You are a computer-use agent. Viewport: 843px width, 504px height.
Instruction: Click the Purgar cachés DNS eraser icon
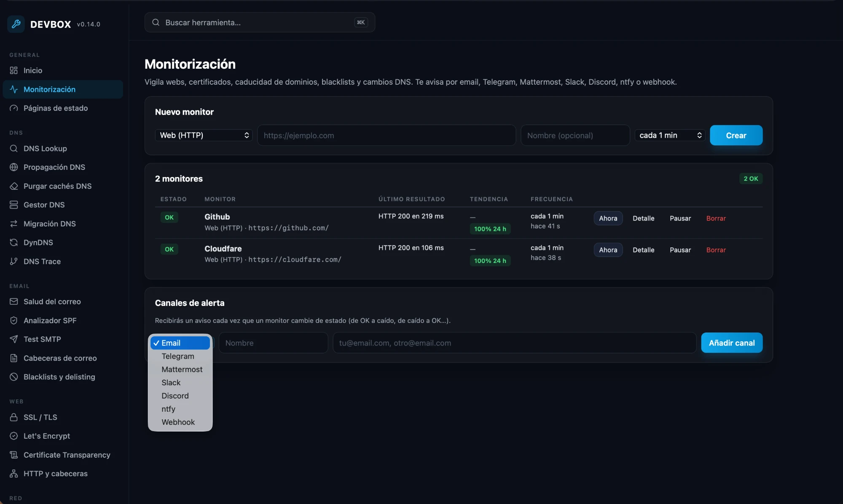click(14, 186)
